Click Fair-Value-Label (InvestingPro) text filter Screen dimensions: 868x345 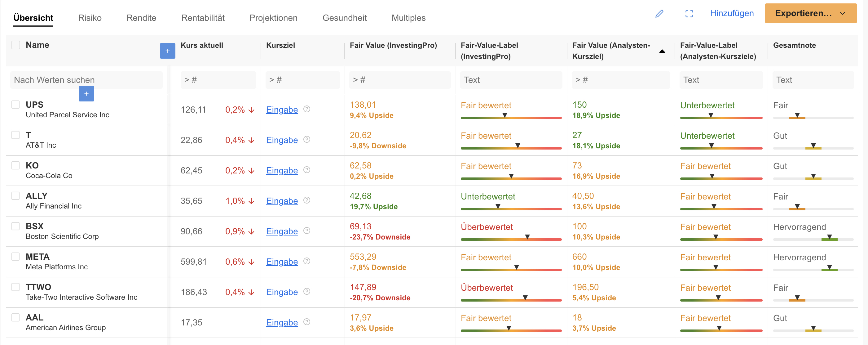tap(511, 80)
